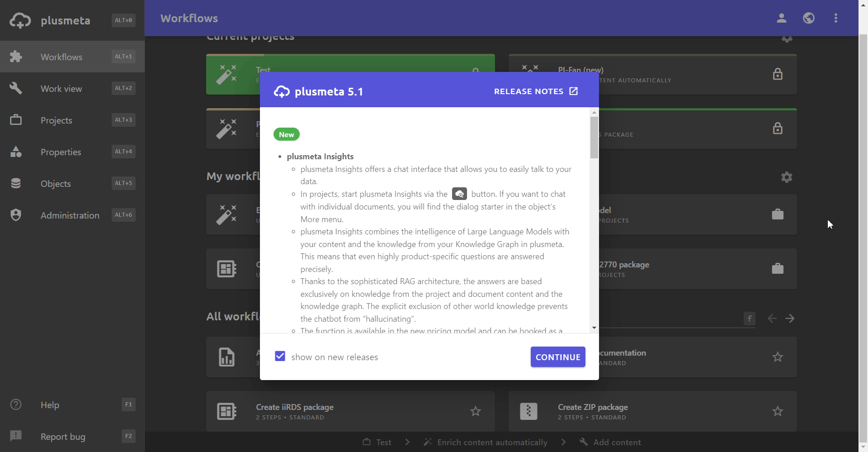Image resolution: width=868 pixels, height=452 pixels.
Task: Click the "plusmeta Insights" heading text
Action: tap(320, 157)
